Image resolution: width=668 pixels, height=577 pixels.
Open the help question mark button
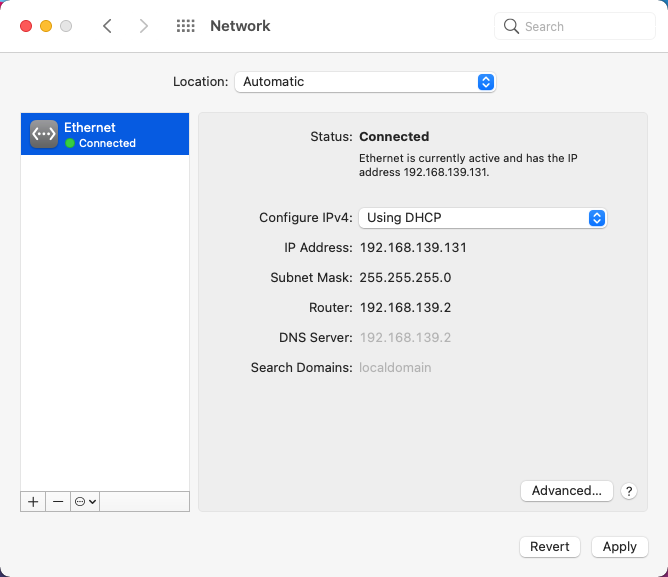[629, 491]
